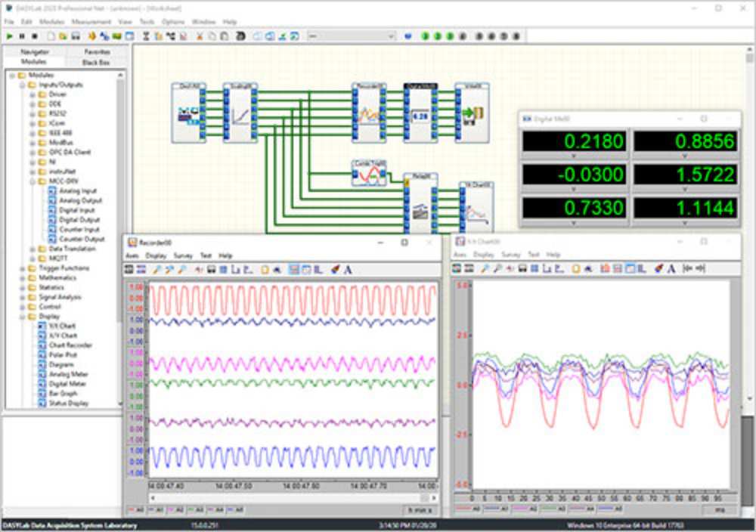Click the Scaling module block on worksheet

click(240, 113)
